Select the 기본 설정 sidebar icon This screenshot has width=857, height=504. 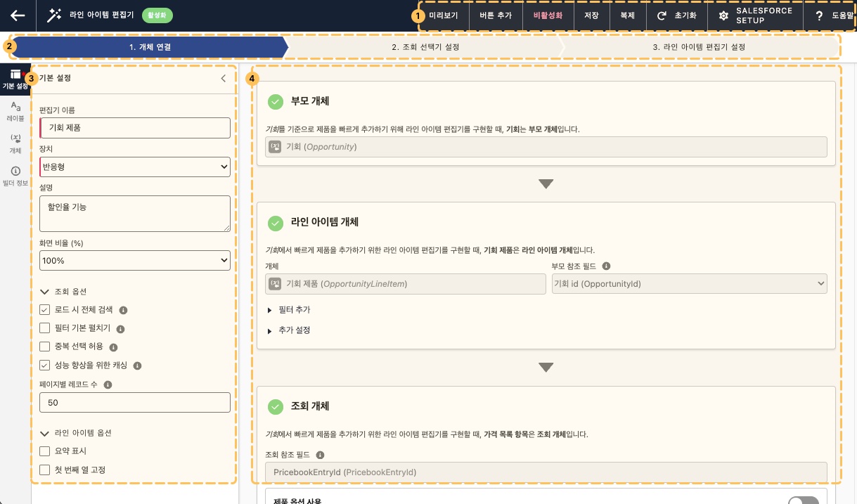click(15, 79)
